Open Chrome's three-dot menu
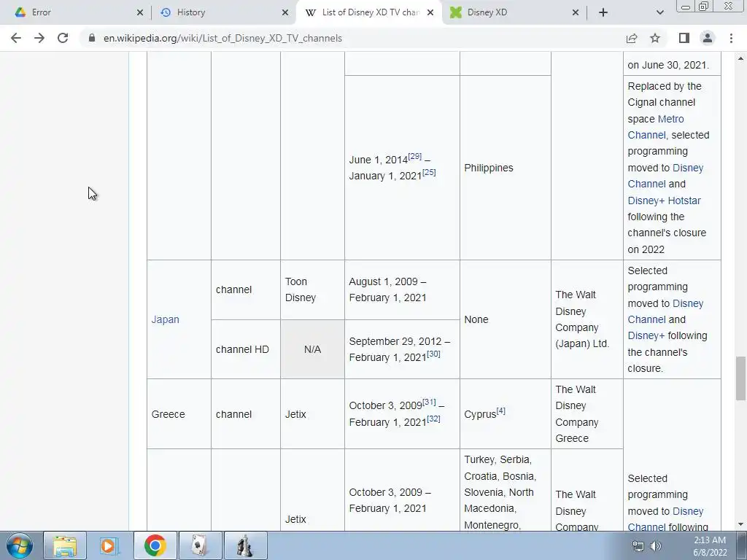Screen dimensions: 747x560 coord(731,38)
